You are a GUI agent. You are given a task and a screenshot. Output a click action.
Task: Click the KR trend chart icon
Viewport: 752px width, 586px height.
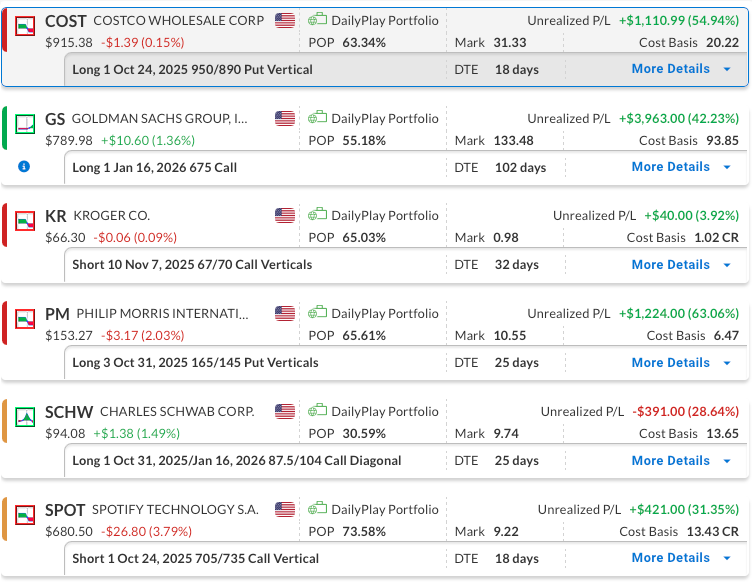tap(26, 221)
